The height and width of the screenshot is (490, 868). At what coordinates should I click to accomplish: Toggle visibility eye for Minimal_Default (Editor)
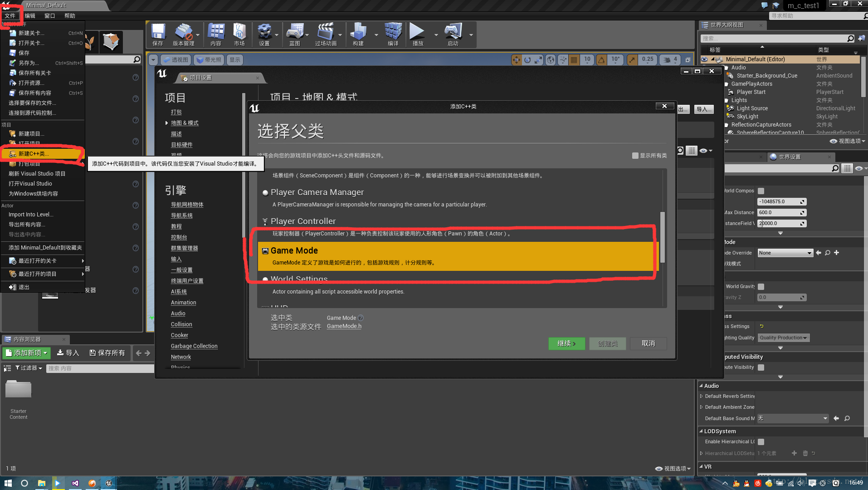pos(704,59)
